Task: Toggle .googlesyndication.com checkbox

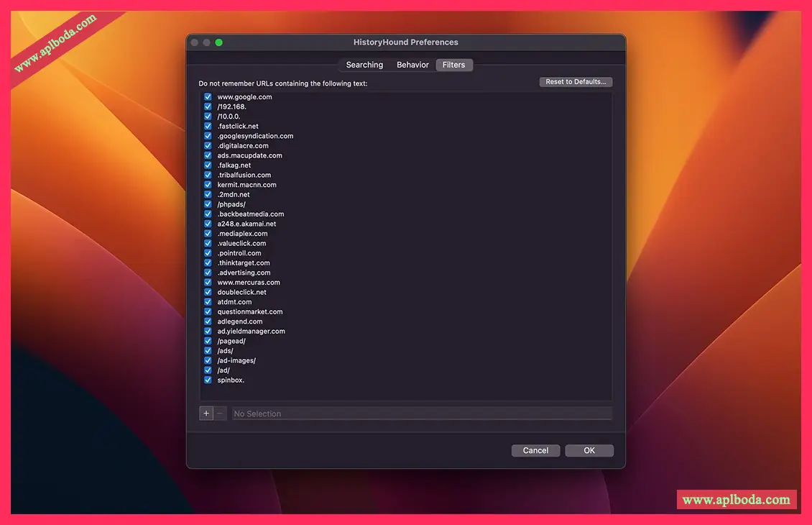Action: click(x=208, y=136)
